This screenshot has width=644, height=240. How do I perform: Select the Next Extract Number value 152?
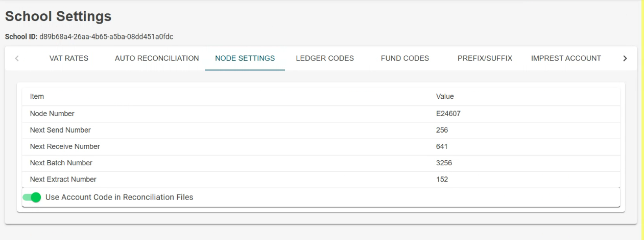click(x=442, y=179)
